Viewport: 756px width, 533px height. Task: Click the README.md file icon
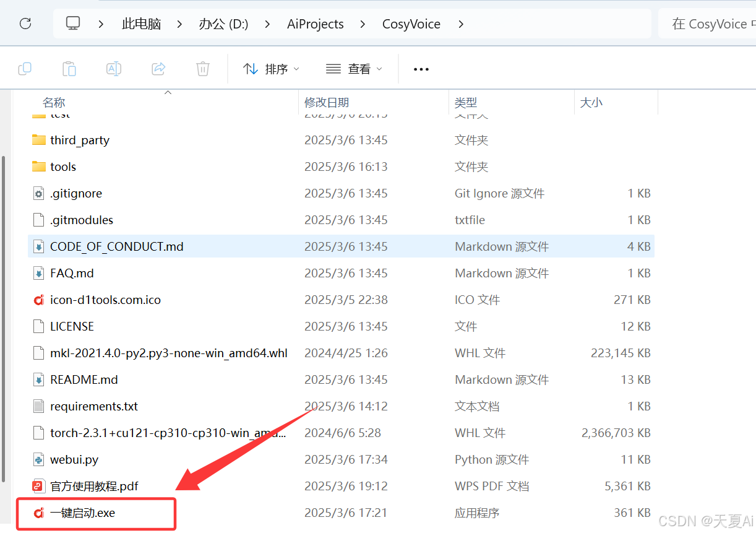coord(39,379)
